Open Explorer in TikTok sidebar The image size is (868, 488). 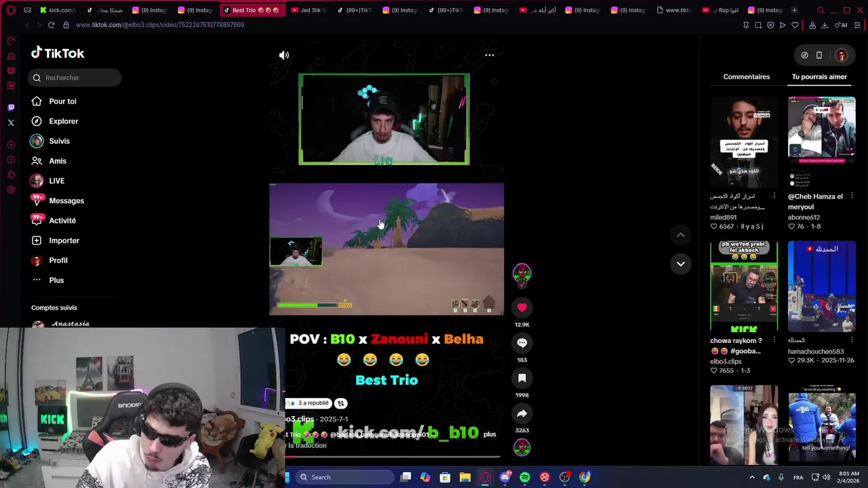click(x=55, y=121)
